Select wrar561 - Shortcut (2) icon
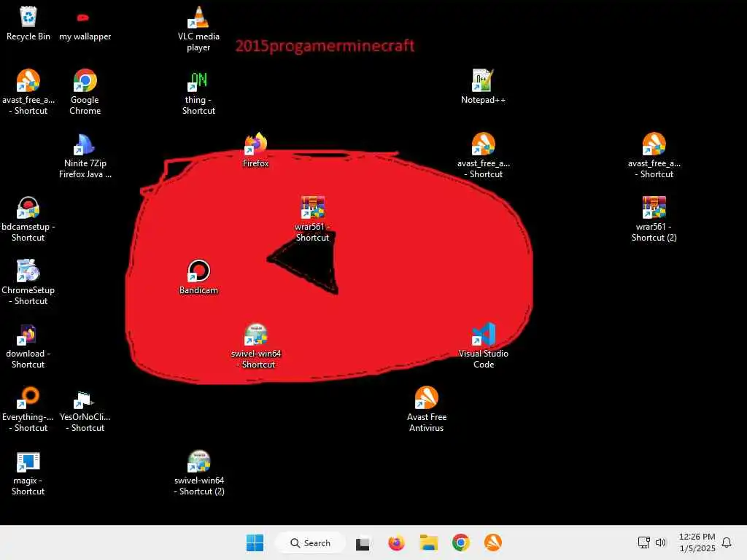 click(x=654, y=219)
